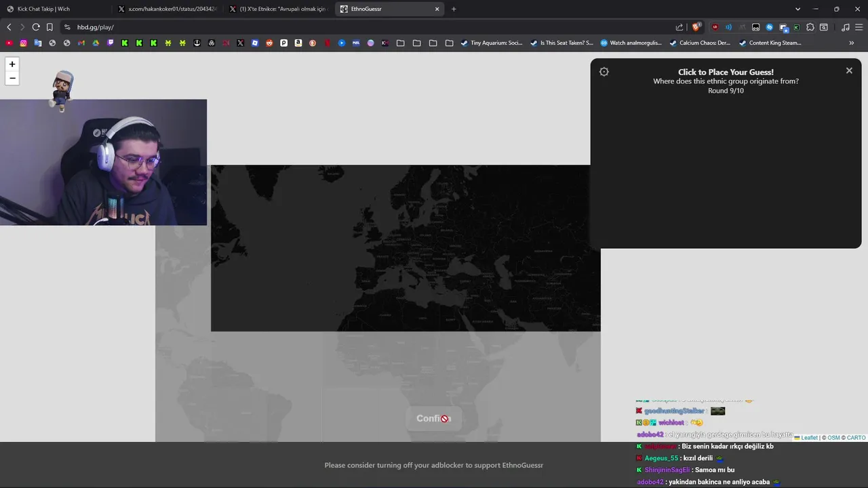Image resolution: width=868 pixels, height=488 pixels.
Task: Open the sidebar search panel icon
Action: (x=823, y=27)
